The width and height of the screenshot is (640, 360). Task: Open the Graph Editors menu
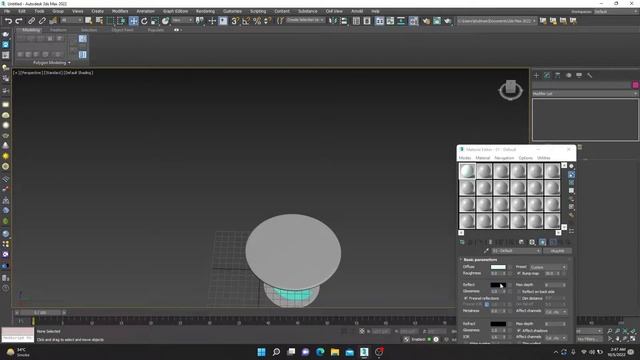coord(176,11)
